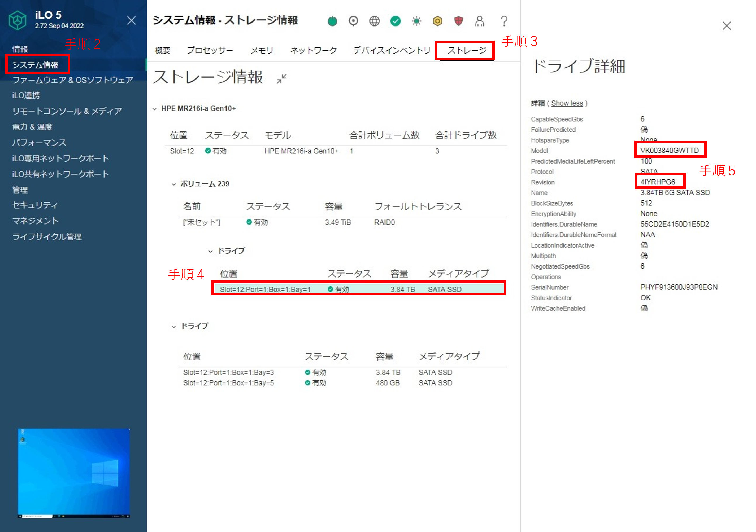Click the sun-shaped status icon
The width and height of the screenshot is (756, 532).
pos(416,21)
